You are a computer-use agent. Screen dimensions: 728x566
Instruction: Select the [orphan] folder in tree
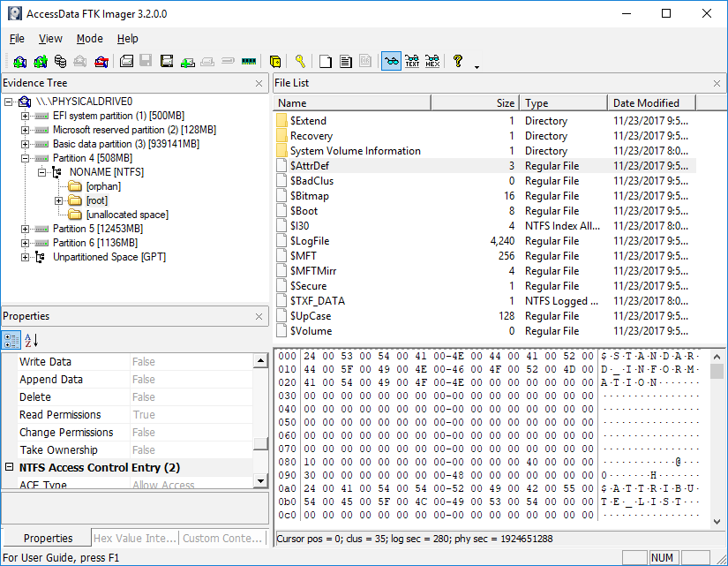103,187
